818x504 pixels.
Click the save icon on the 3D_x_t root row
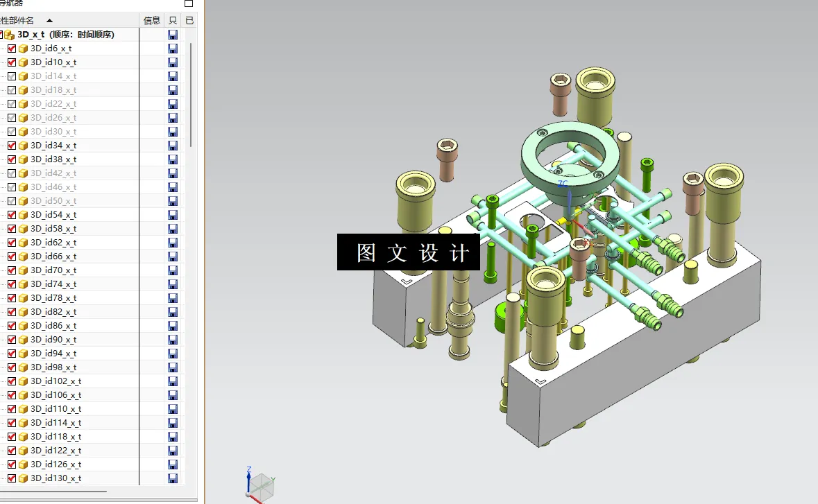pos(171,34)
